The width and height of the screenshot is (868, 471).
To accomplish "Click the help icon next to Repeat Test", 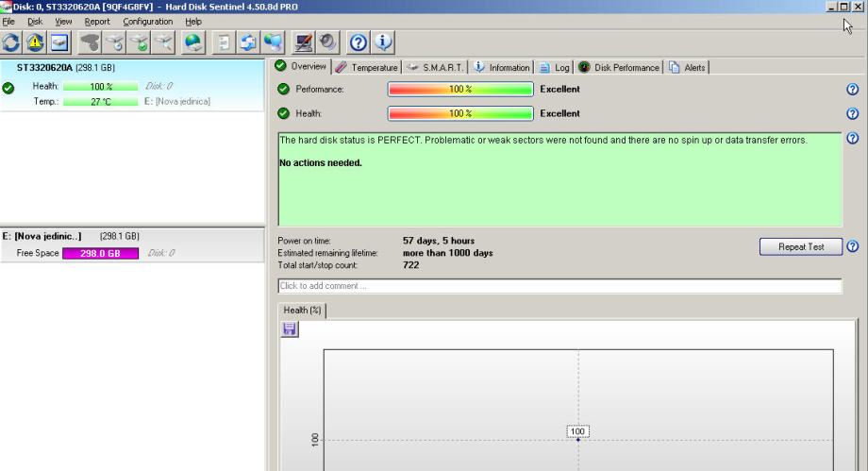I will coord(853,246).
